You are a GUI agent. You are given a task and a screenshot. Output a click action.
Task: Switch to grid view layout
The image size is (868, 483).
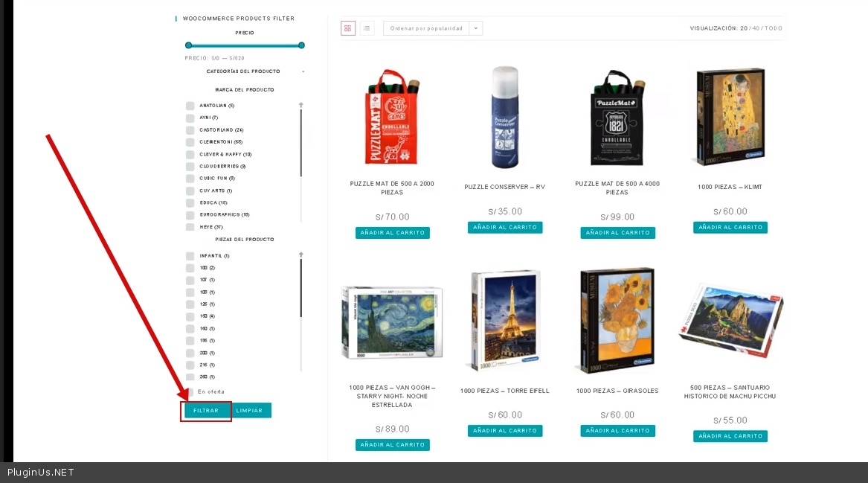348,28
